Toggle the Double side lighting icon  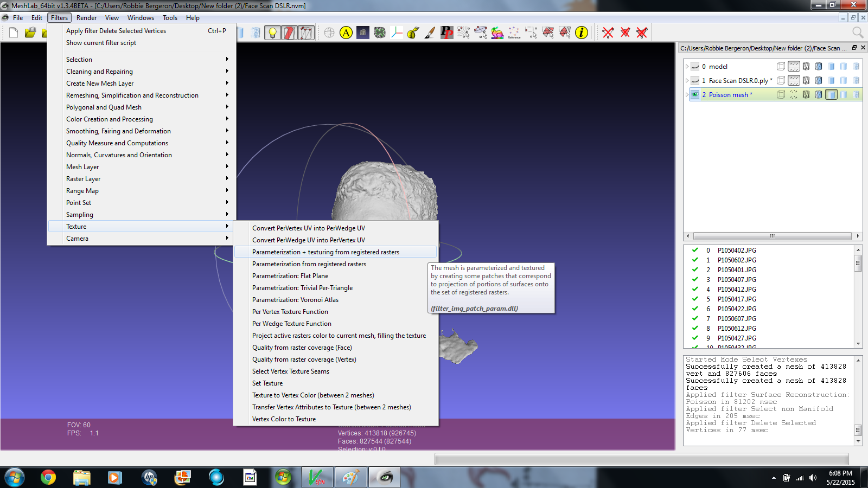pyautogui.click(x=307, y=33)
